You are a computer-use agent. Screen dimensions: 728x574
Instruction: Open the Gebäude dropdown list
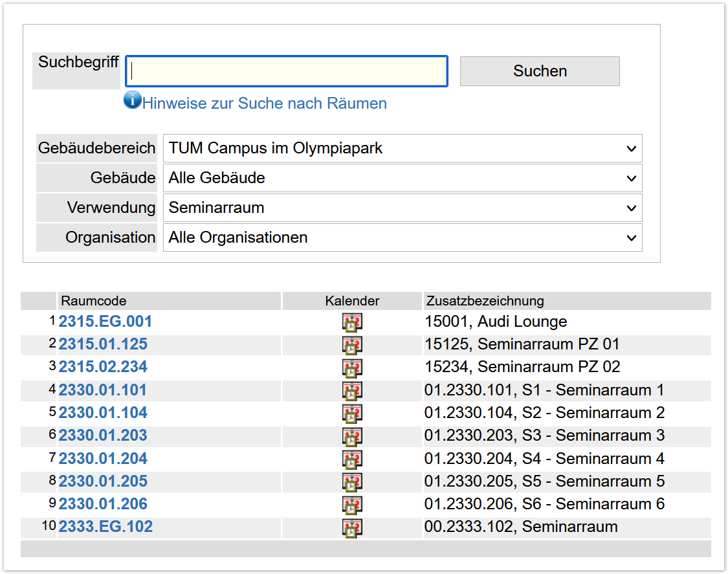pos(402,178)
